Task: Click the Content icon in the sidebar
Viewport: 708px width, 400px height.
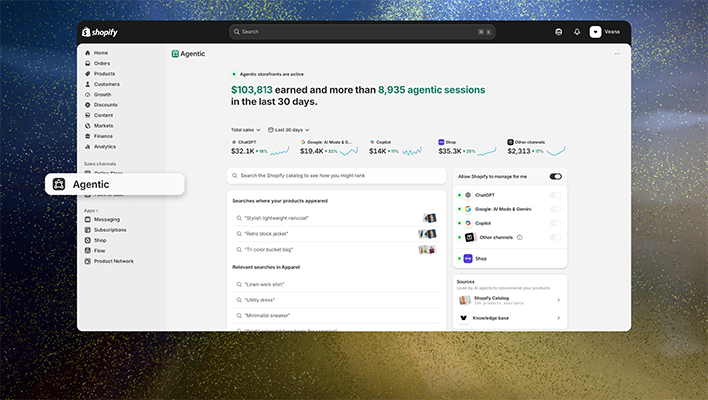Action: pyautogui.click(x=88, y=115)
